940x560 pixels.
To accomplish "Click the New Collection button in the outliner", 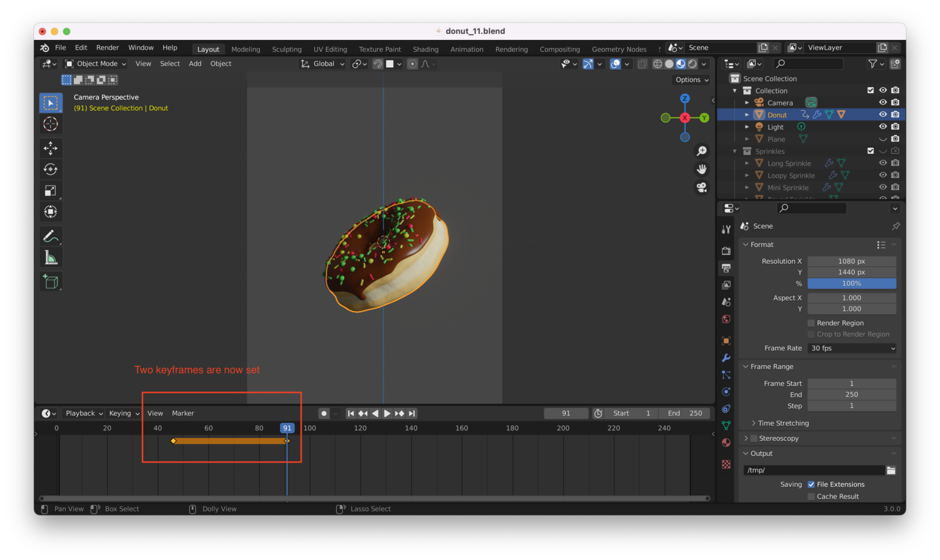I will 895,64.
